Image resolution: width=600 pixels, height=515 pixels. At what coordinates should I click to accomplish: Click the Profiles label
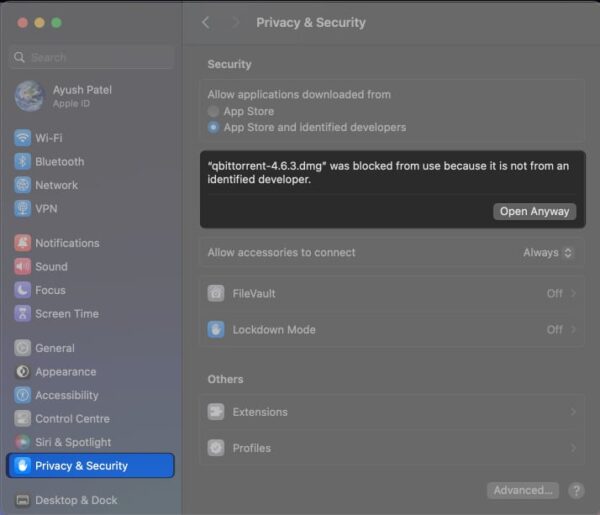click(251, 448)
